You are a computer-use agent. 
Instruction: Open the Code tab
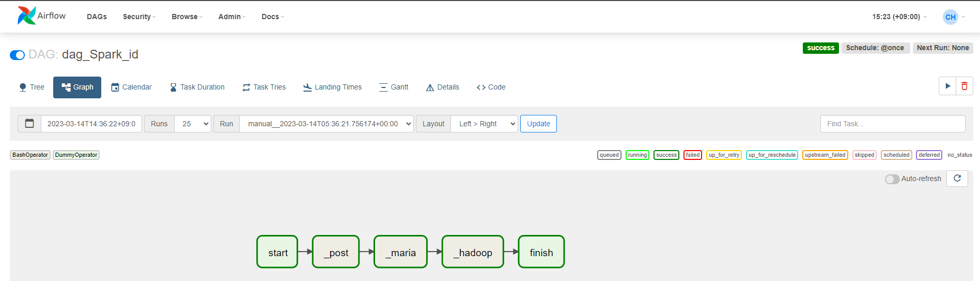tap(491, 87)
